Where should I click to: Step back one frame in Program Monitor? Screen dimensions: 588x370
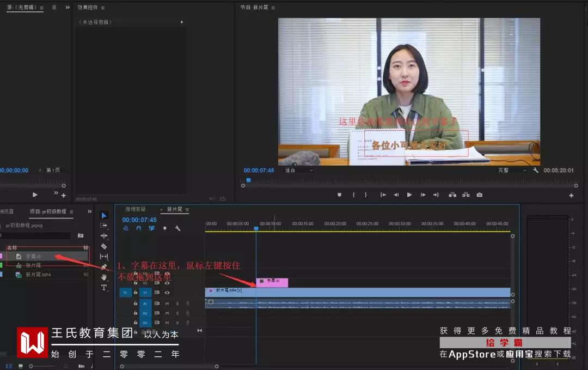pyautogui.click(x=396, y=195)
